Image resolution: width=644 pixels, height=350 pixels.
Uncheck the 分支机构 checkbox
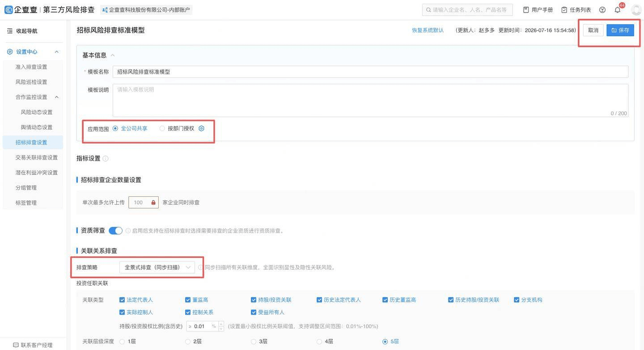(x=517, y=300)
